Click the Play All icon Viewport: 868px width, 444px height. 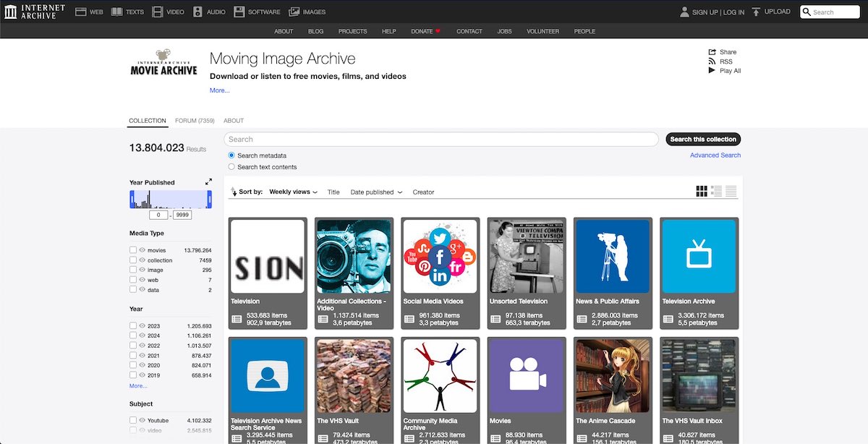coord(712,71)
